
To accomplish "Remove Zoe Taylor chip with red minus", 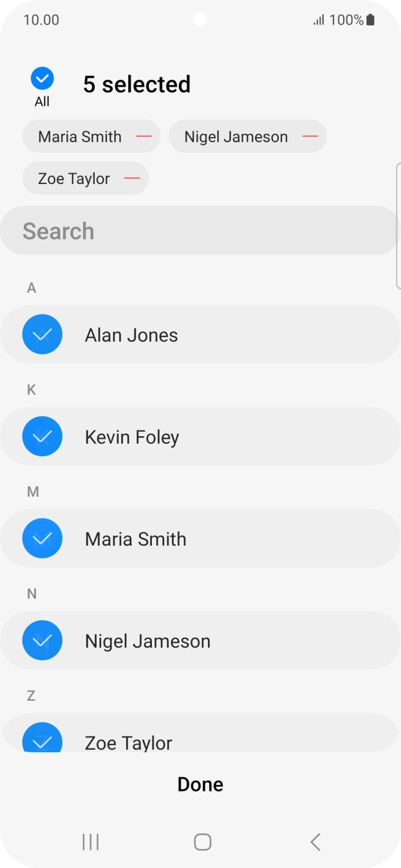I will (132, 178).
